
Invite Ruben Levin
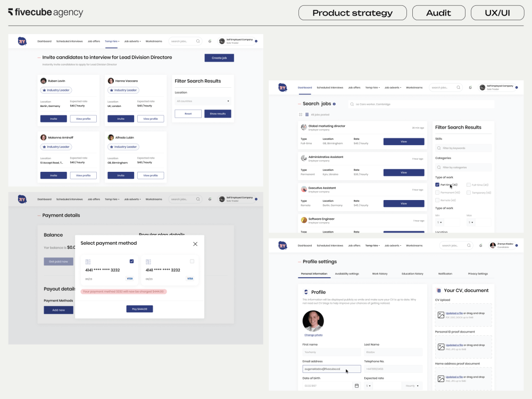[x=54, y=119]
